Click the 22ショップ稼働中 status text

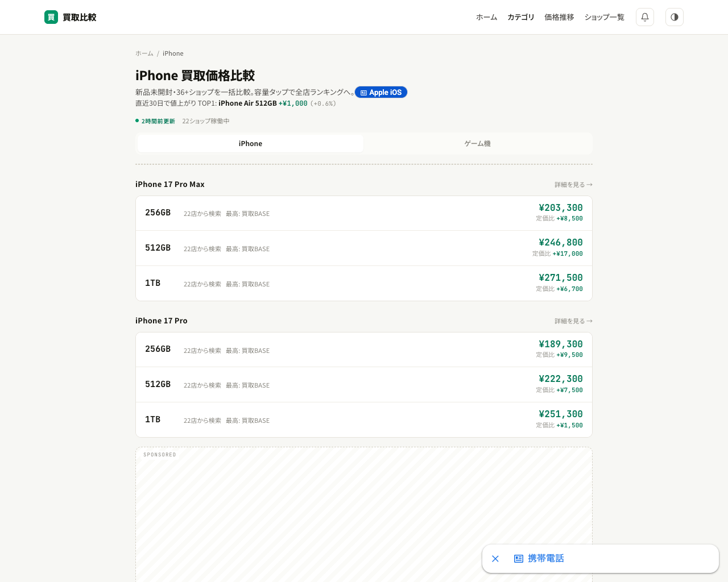[206, 121]
